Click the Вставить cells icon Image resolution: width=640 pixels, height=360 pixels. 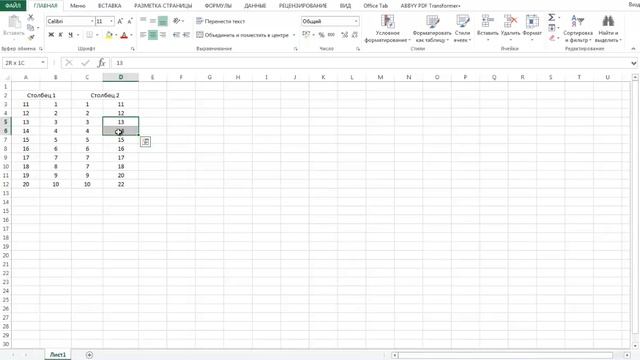(x=487, y=22)
